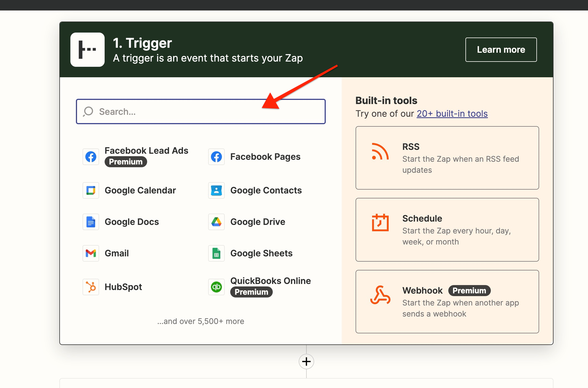Image resolution: width=588 pixels, height=388 pixels.
Task: Add a step with the plus button
Action: pos(306,362)
